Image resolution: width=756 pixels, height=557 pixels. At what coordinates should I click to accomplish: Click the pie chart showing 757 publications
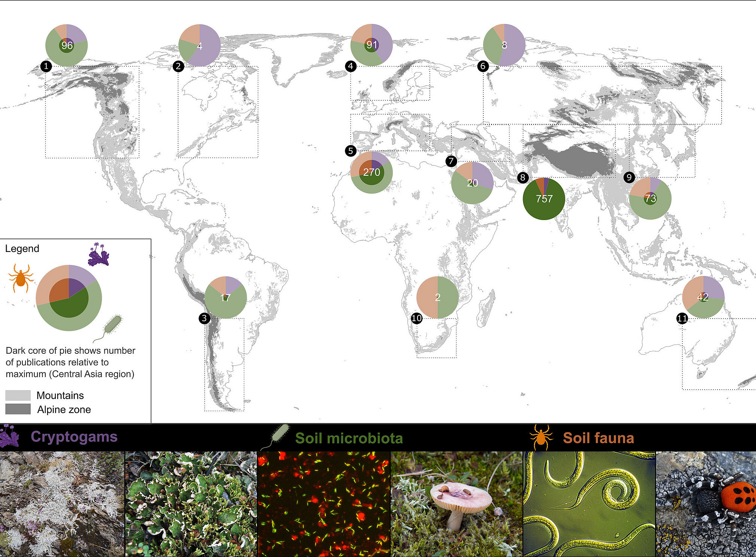tap(544, 199)
